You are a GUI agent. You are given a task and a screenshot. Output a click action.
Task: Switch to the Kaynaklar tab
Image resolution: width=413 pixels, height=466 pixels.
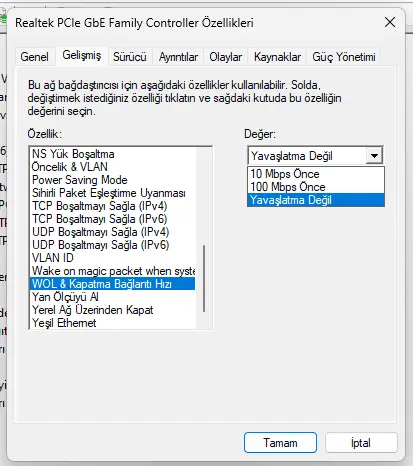click(x=277, y=57)
